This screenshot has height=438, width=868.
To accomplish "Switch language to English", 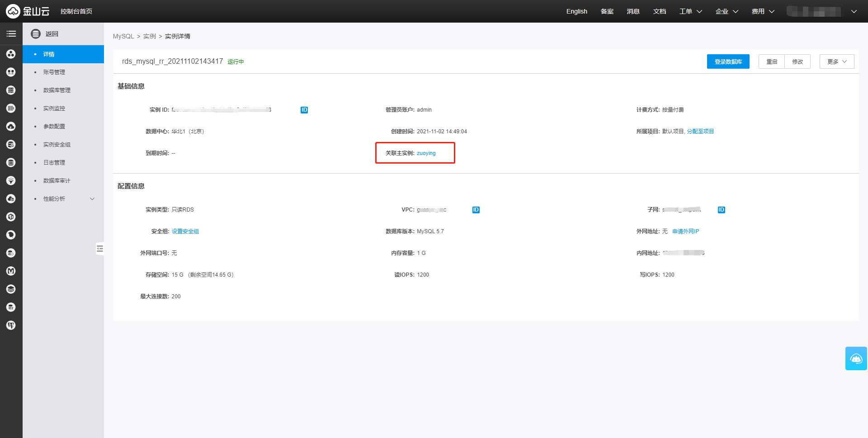I will tap(576, 11).
